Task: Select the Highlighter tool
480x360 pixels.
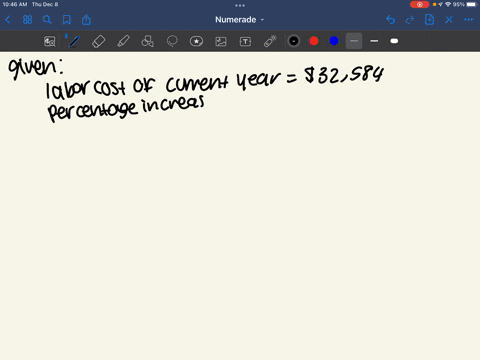Action: point(123,41)
